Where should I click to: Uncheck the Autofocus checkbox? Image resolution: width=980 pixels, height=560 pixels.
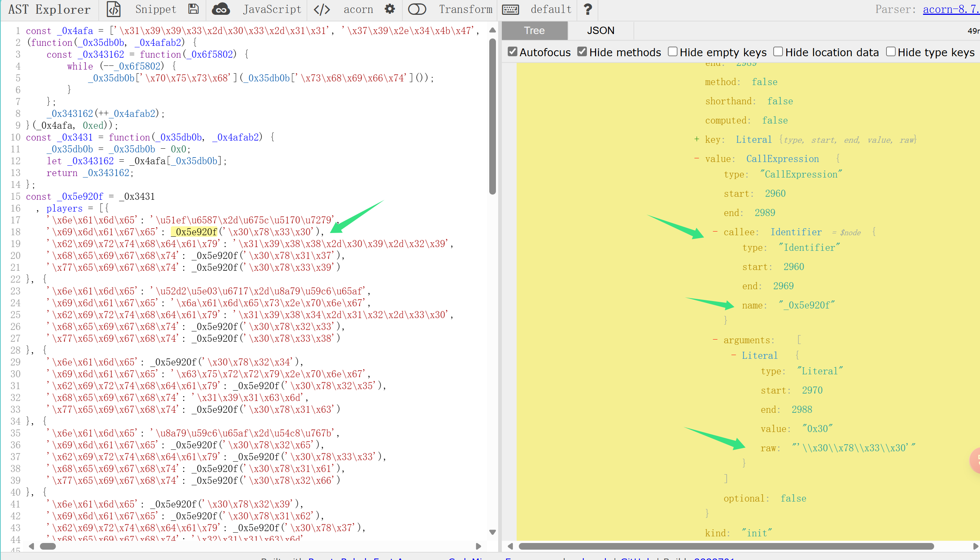click(x=513, y=51)
